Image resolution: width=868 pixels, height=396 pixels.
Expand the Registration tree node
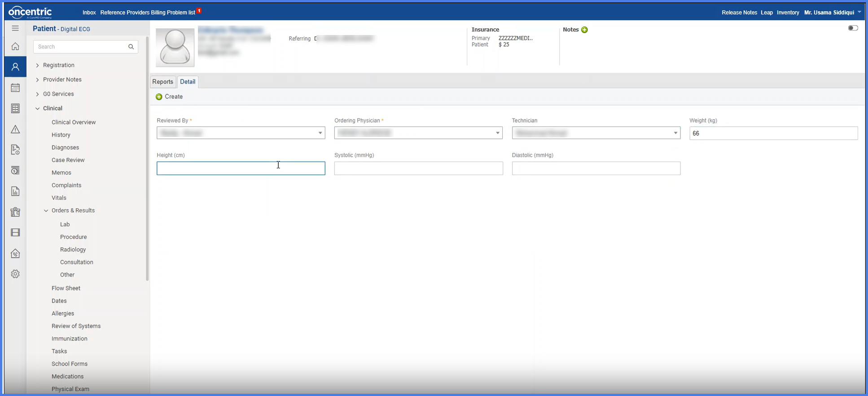[38, 65]
